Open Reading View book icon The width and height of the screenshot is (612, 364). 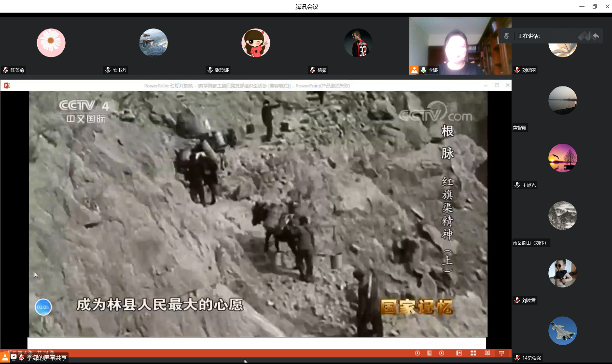487,353
